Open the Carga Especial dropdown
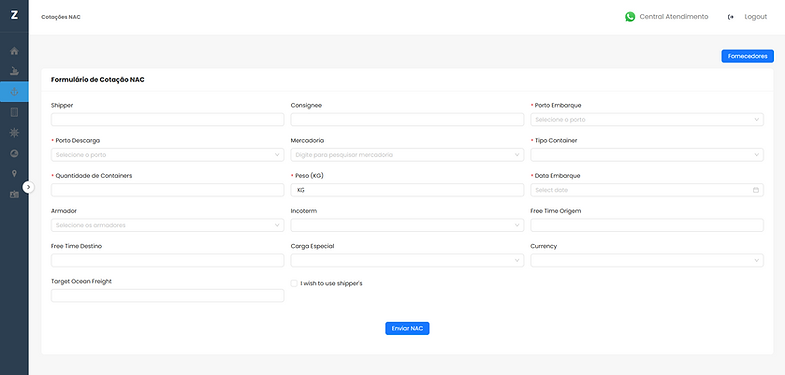785x375 pixels. pyautogui.click(x=407, y=260)
